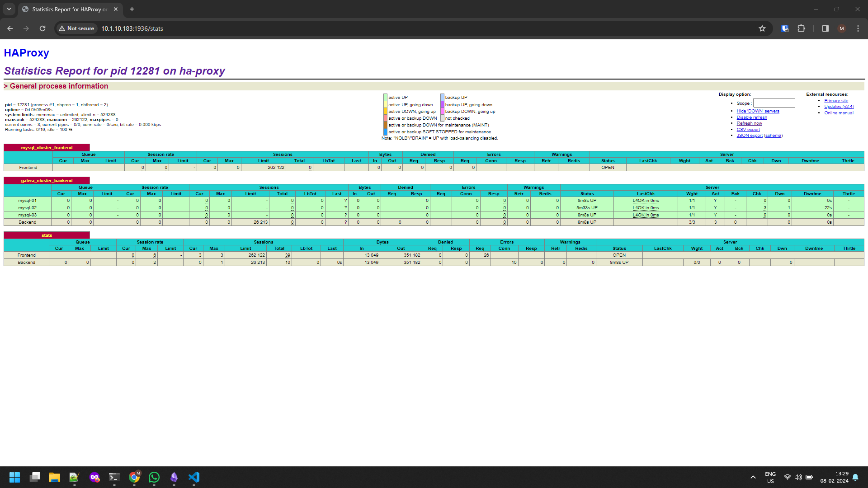Image resolution: width=868 pixels, height=488 pixels.
Task: Reload the HAProxy stats page
Action: 42,28
